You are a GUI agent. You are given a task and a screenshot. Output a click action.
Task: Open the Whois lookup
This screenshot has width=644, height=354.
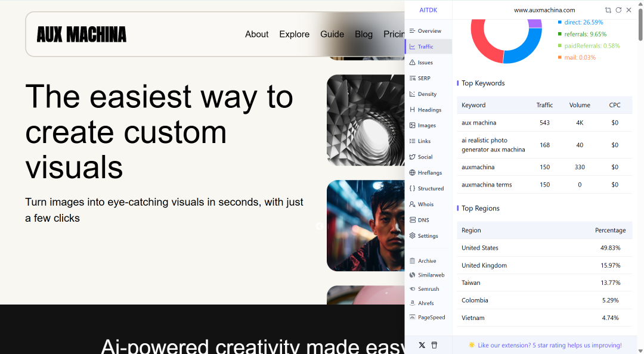point(428,204)
